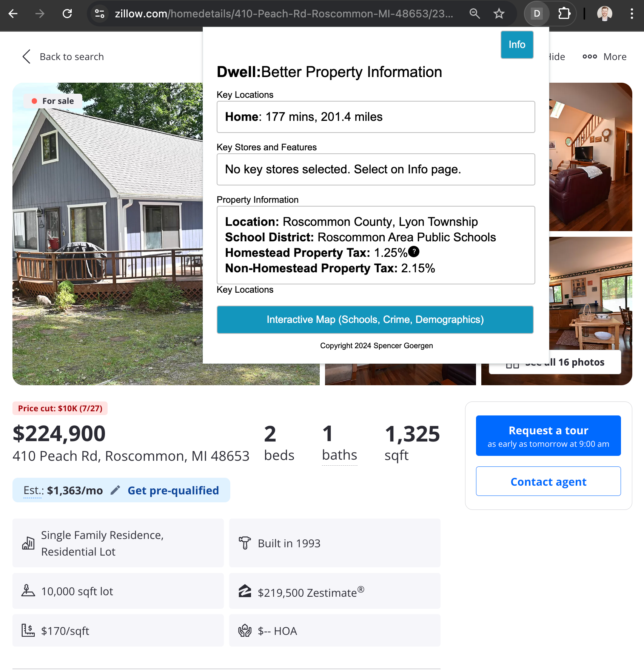Open the browser extensions puzzle icon

click(x=564, y=14)
